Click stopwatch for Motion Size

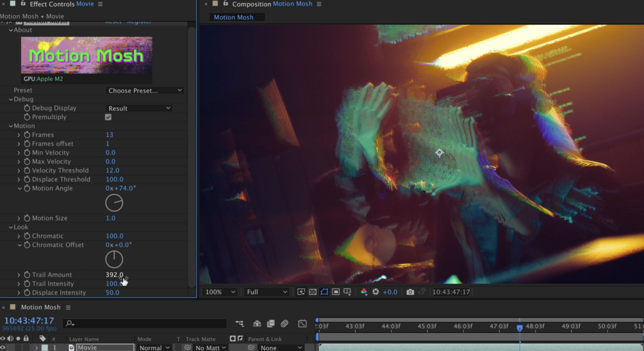tap(27, 218)
